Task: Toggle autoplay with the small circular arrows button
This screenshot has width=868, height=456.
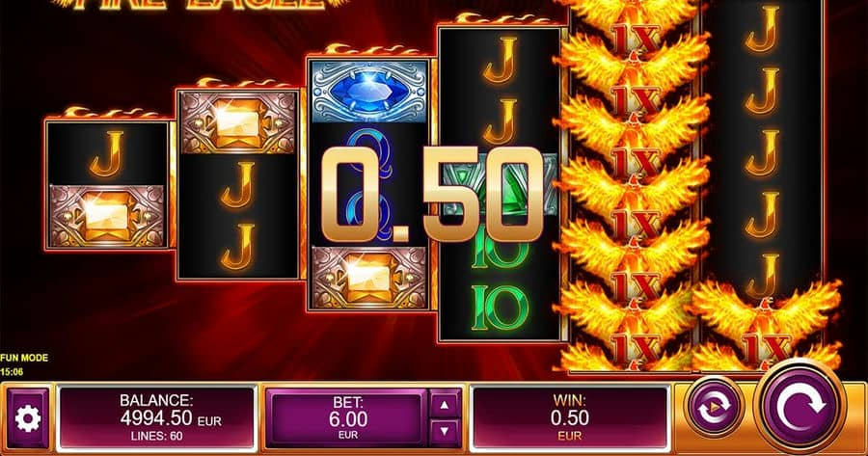Action: coord(714,408)
